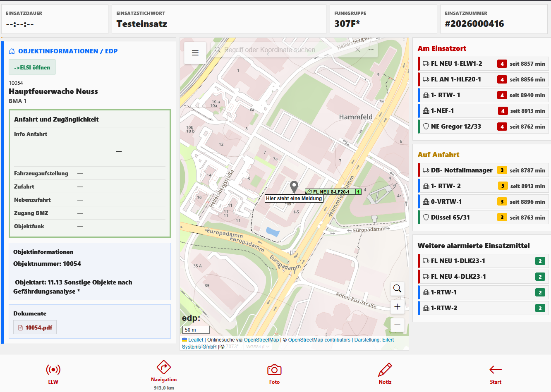Open the Leaflet attribution link

point(196,340)
